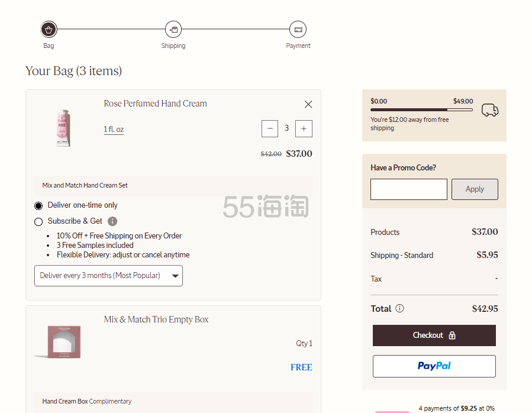Viewport: 532px width, 413px height.
Task: Remove Rose Perfumed Hand Cream with X
Action: 308,104
